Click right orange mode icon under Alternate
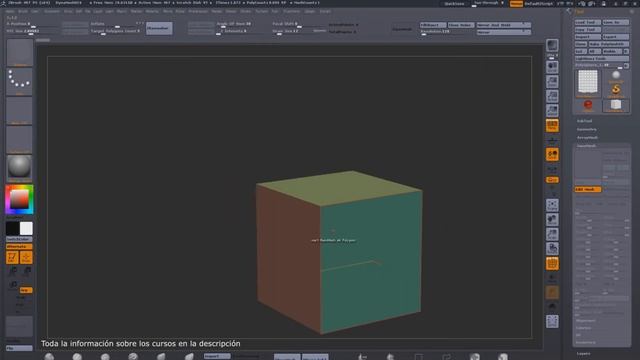 click(26, 257)
